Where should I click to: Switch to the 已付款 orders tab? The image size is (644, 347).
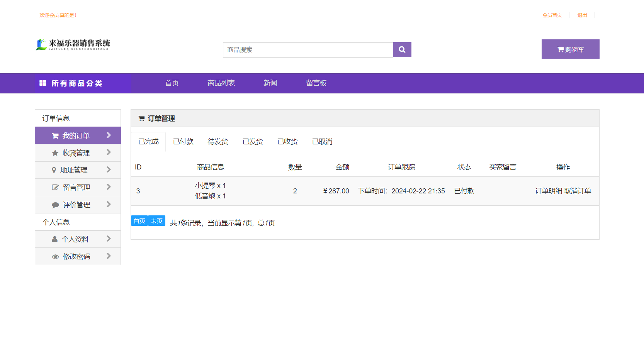coord(183,142)
